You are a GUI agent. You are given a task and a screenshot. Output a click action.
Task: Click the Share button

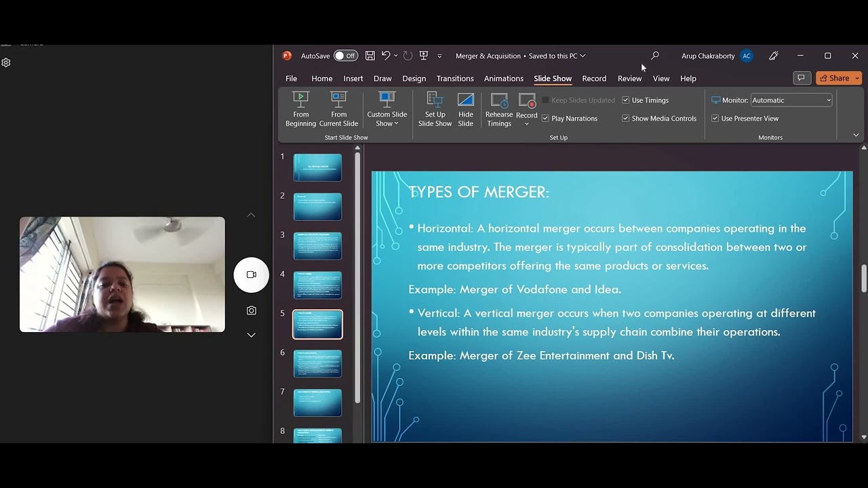[x=834, y=78]
